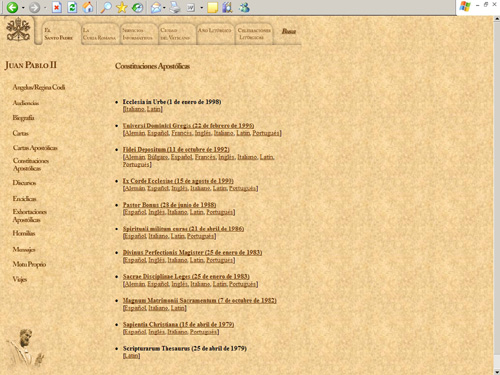Go to the browser Home icon
Screen dimensions: 500x375
[x=88, y=7]
